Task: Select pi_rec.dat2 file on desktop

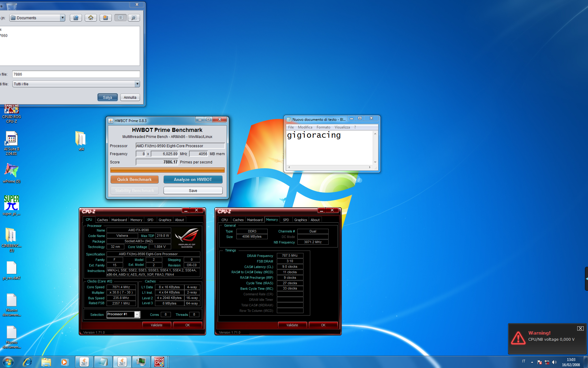Action: [x=12, y=270]
